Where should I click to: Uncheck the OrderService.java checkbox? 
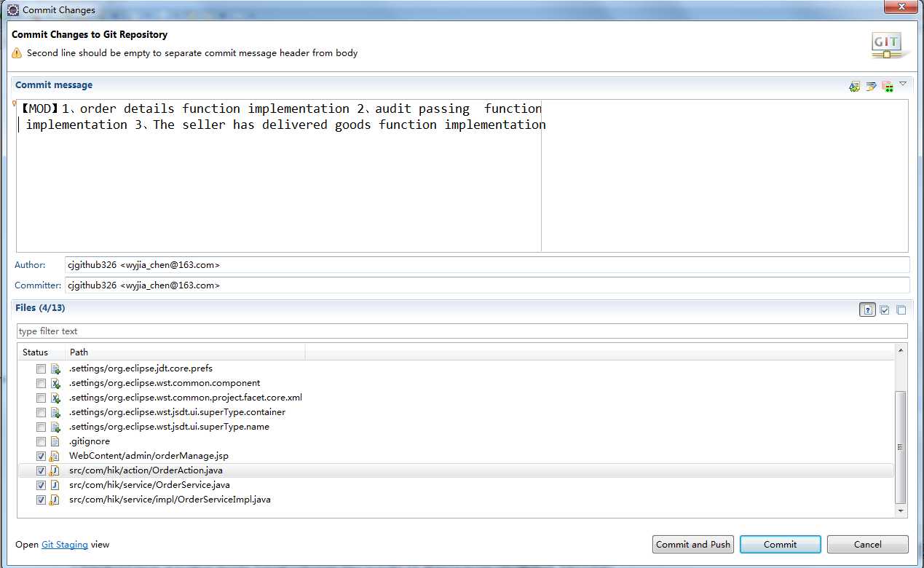click(42, 485)
